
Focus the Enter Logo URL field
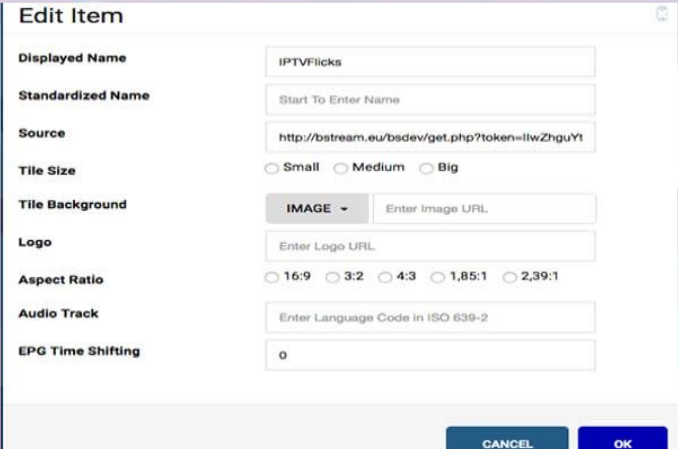430,246
